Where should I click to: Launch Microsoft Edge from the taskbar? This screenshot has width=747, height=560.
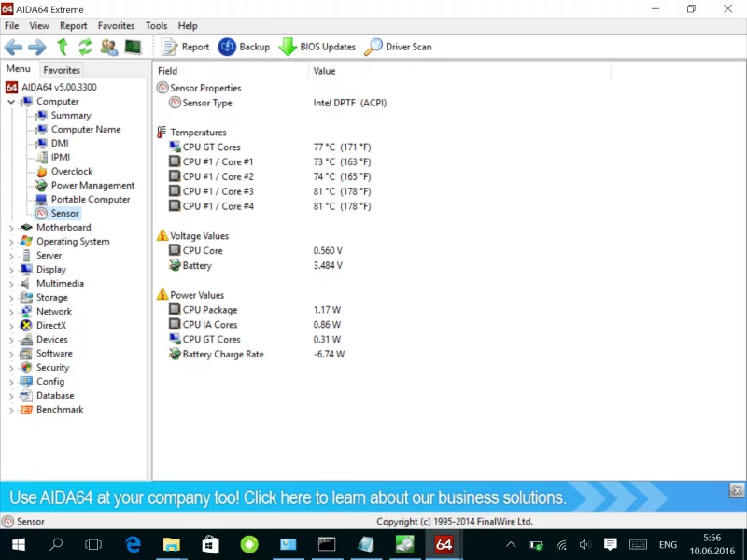[133, 544]
